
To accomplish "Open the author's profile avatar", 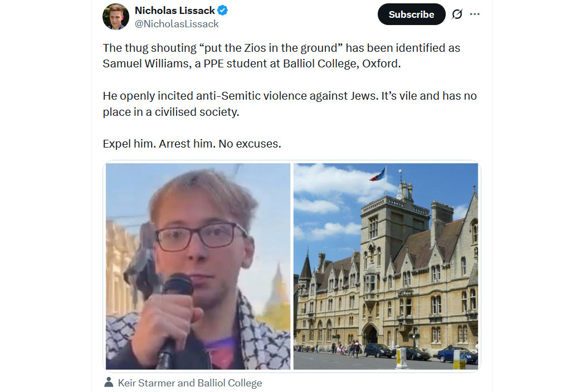I will [x=116, y=17].
